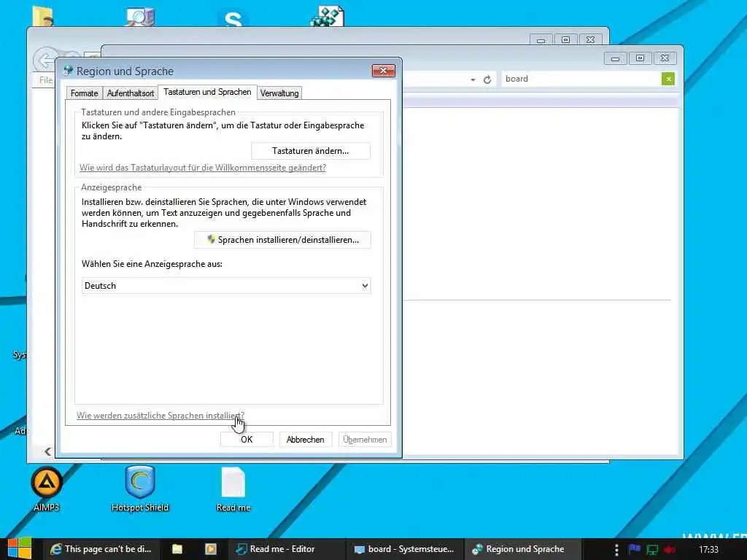Click the back arrow in rear window
747x560 pixels.
tap(44, 61)
